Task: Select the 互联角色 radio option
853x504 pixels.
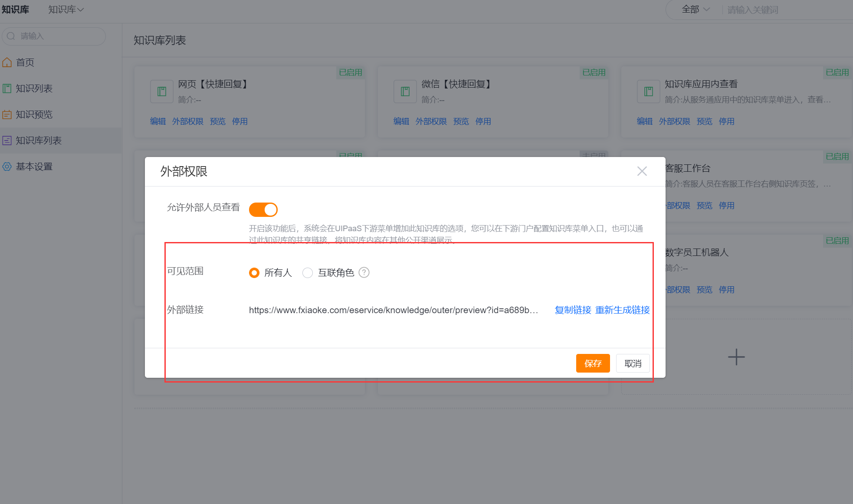Action: click(308, 273)
